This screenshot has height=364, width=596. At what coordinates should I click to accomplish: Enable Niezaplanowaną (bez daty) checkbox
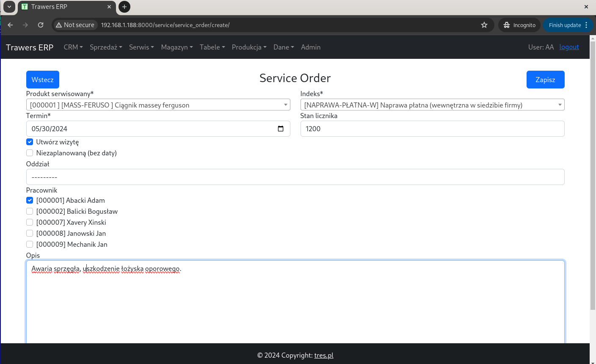click(x=30, y=153)
